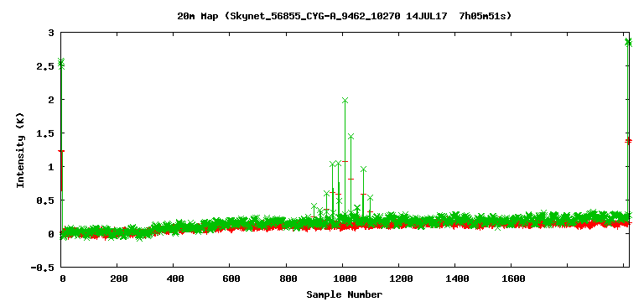Click the y-axis tick label 2.5

pyautogui.click(x=45, y=66)
